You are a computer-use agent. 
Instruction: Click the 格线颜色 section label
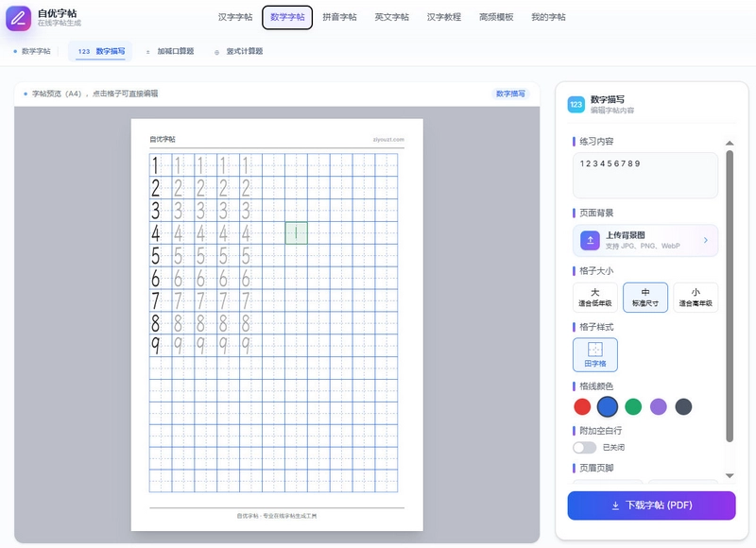click(x=596, y=386)
